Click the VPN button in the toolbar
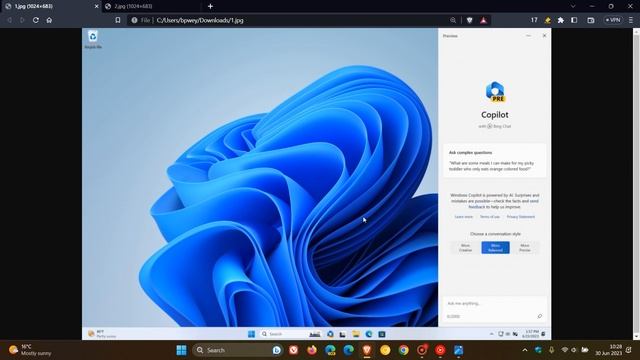This screenshot has width=640, height=360. pyautogui.click(x=613, y=20)
